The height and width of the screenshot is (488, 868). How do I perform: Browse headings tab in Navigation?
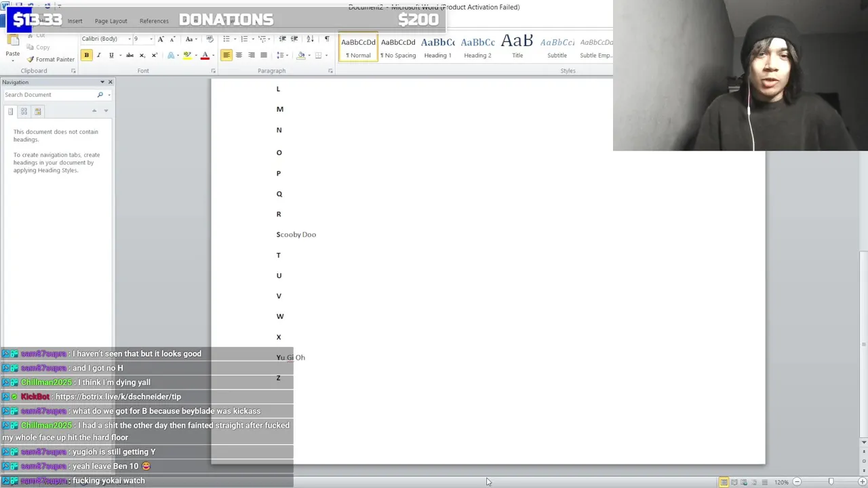tap(10, 111)
